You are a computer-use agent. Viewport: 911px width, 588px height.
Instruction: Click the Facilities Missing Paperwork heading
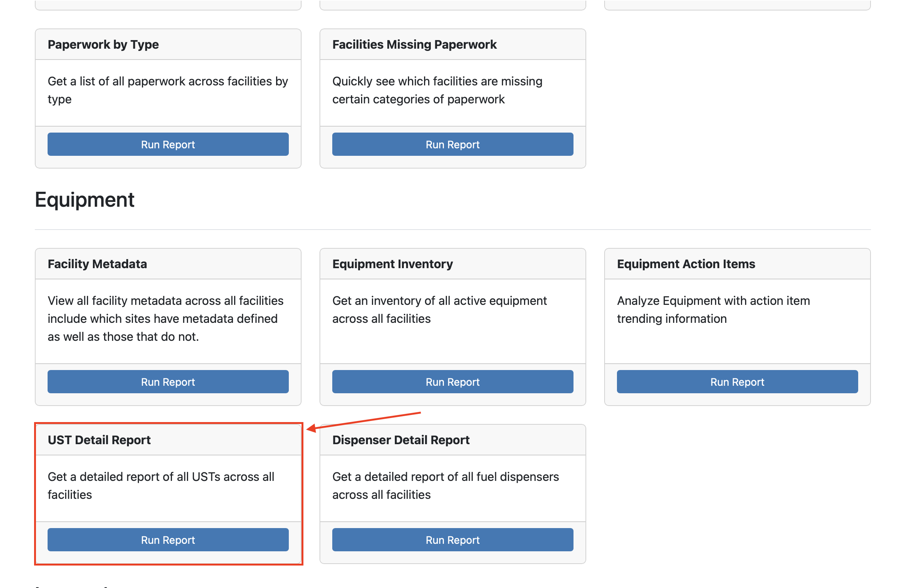coord(414,45)
